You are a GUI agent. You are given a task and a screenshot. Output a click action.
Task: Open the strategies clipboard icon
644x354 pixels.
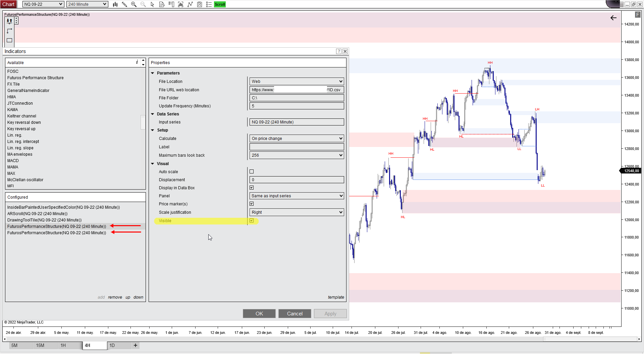200,4
